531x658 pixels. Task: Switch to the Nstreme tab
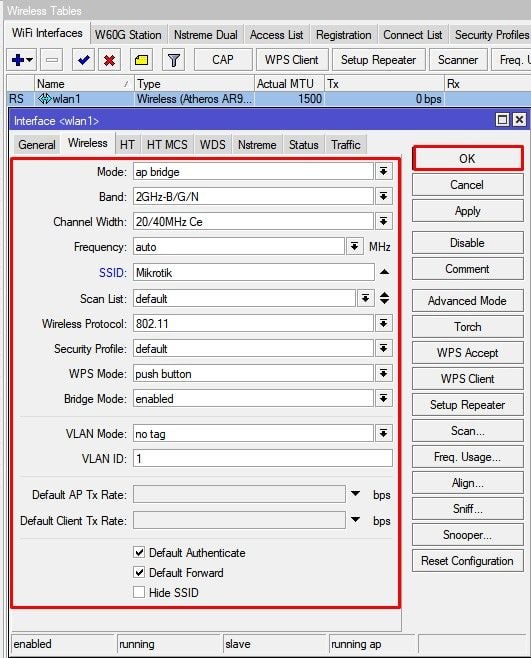tap(257, 145)
